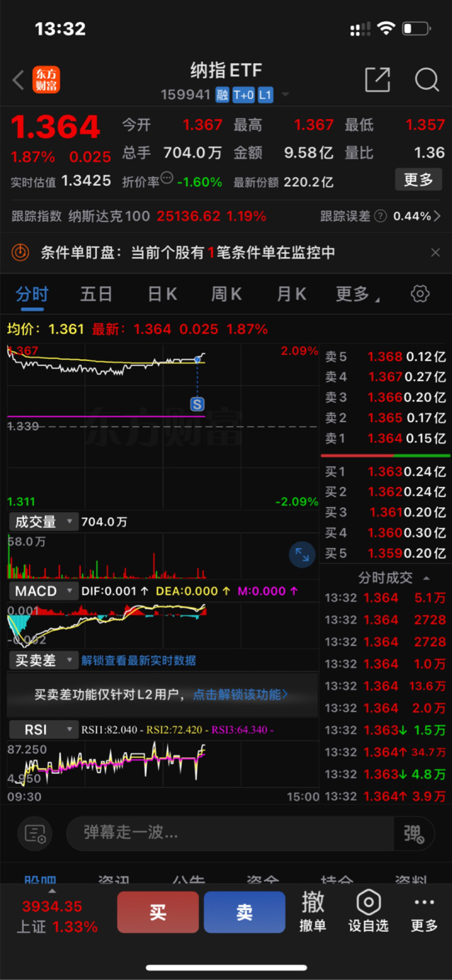This screenshot has width=452, height=980.
Task: Select the 卖5 1.368 order row
Action: click(385, 357)
